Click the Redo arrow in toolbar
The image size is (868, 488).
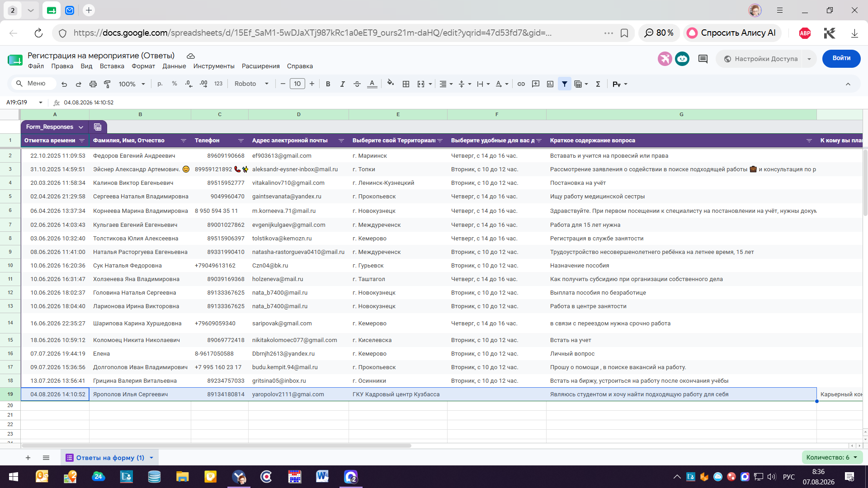point(79,84)
